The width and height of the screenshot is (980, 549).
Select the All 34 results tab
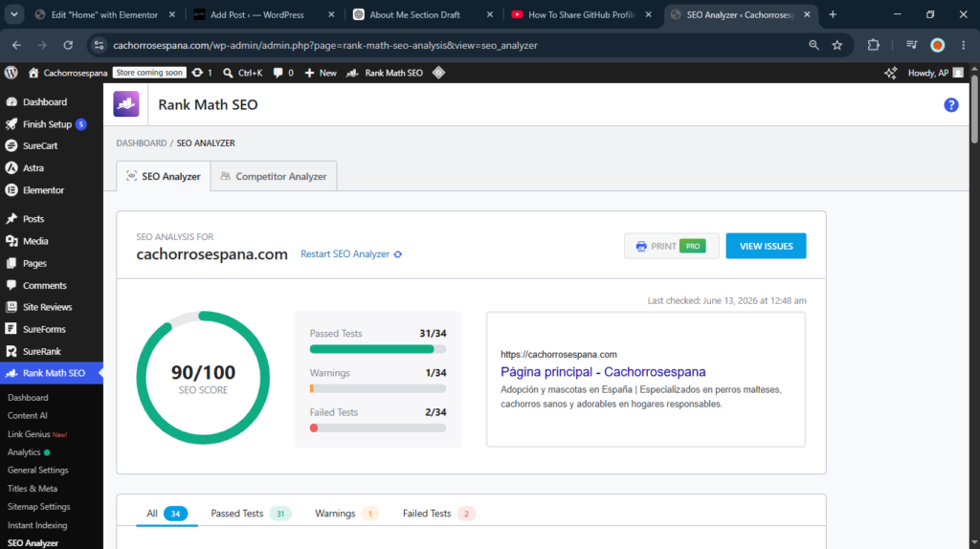(167, 514)
